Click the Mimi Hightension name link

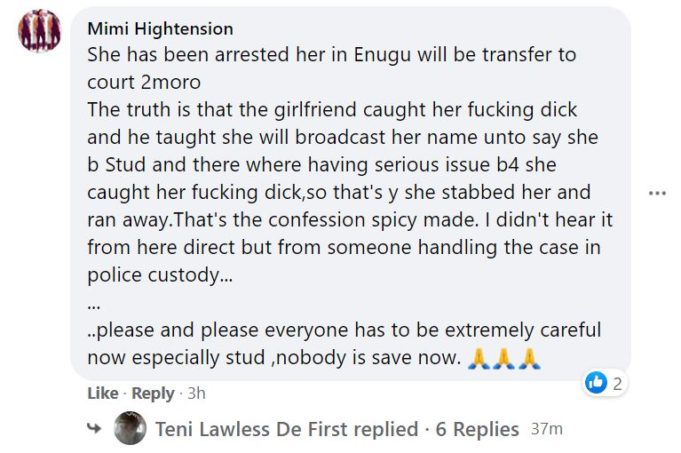click(160, 29)
